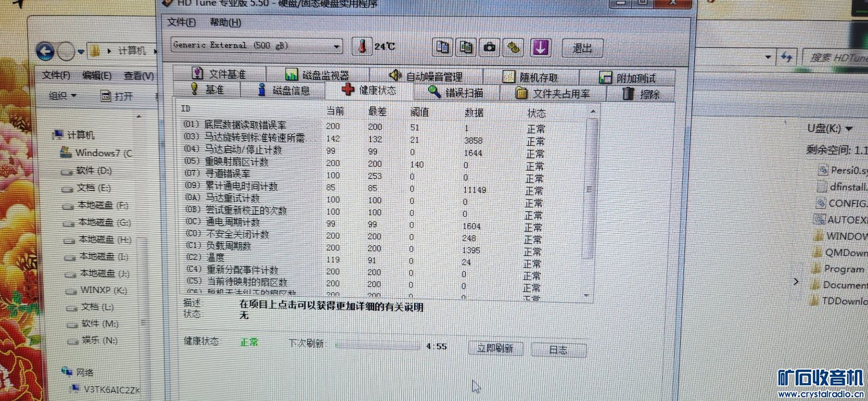Switch to the 擦除 erase tab

[x=641, y=94]
